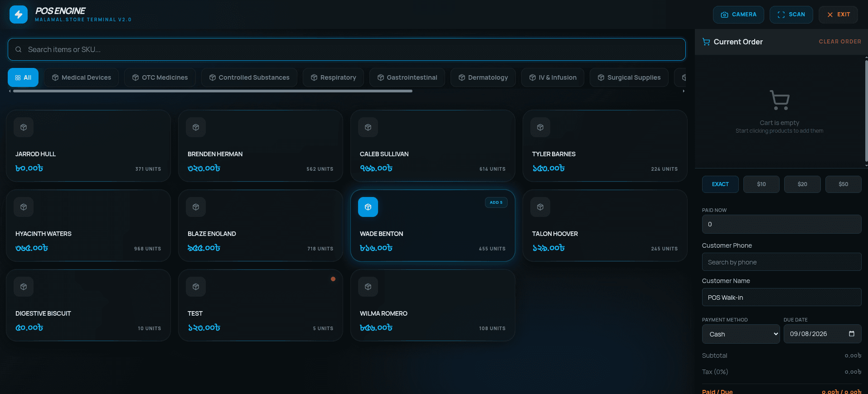This screenshot has height=394, width=868.
Task: Select the $10 quick cash button
Action: tap(761, 184)
